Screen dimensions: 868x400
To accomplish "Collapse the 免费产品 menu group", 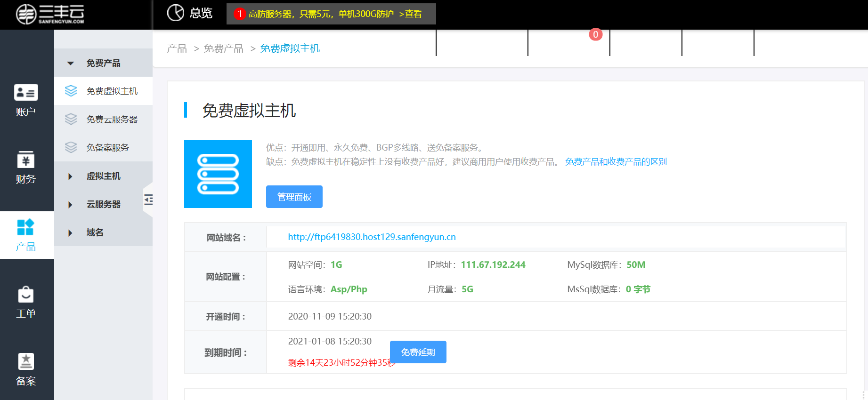I will [103, 63].
